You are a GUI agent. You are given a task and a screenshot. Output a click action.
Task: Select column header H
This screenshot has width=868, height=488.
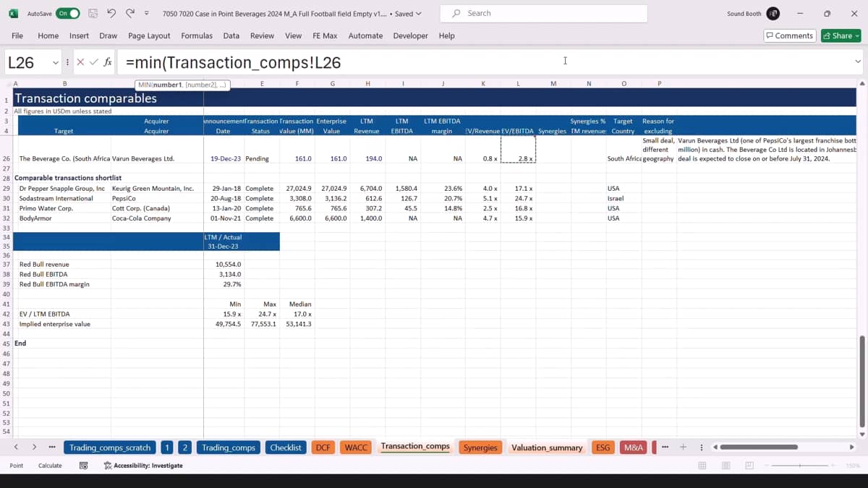click(367, 84)
